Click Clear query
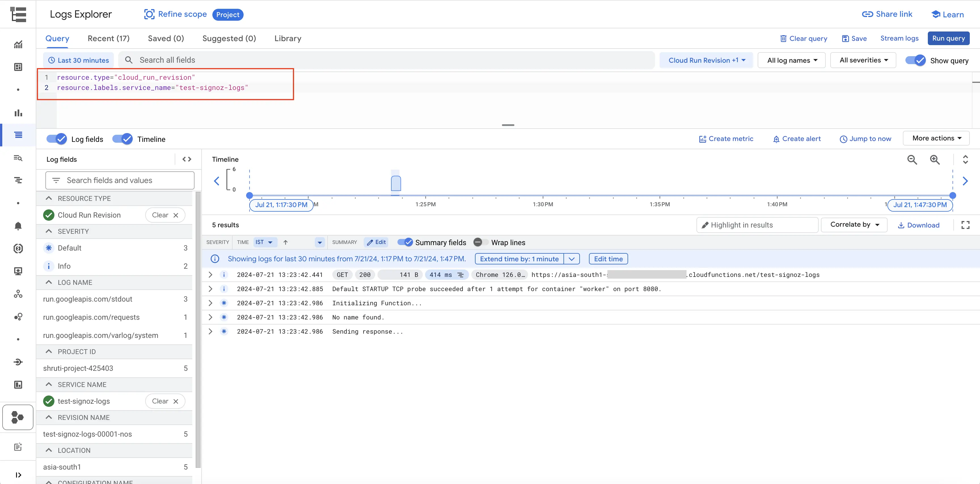This screenshot has height=484, width=980. click(803, 38)
